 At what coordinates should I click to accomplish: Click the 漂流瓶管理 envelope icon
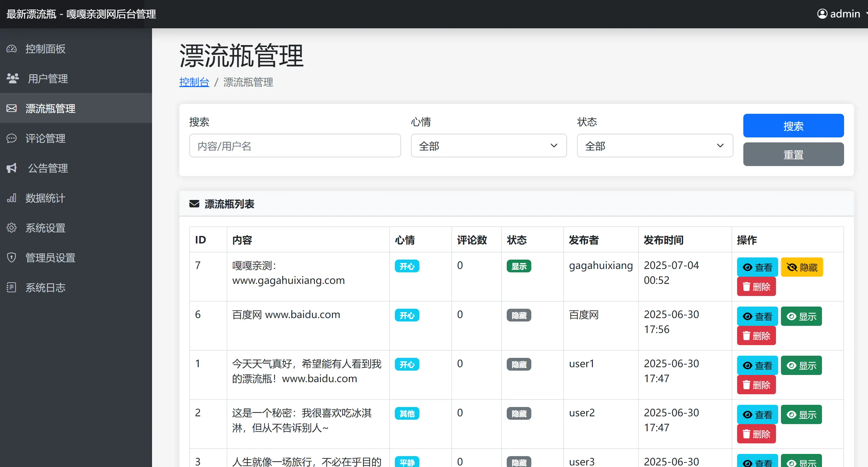coord(12,108)
